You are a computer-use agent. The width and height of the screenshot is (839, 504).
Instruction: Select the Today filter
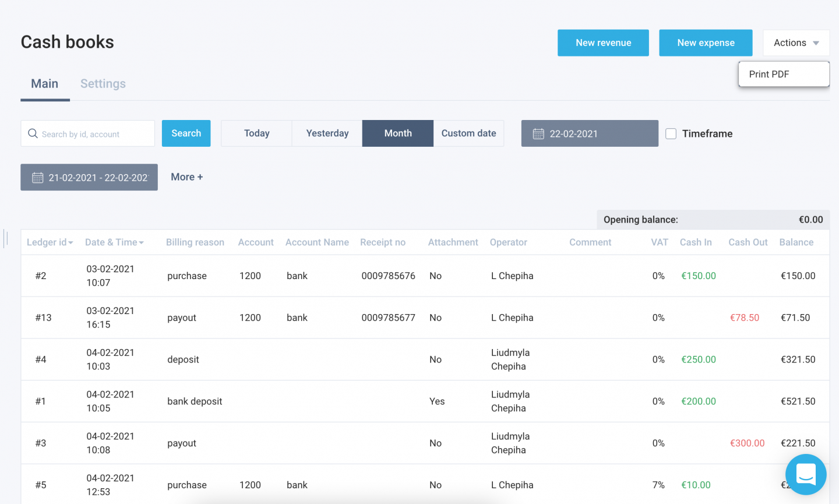[256, 133]
